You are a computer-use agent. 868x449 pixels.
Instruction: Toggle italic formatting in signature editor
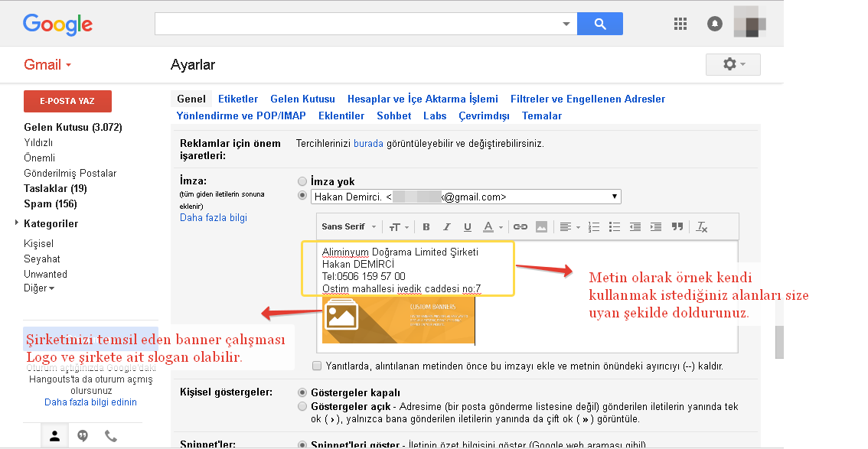[447, 226]
